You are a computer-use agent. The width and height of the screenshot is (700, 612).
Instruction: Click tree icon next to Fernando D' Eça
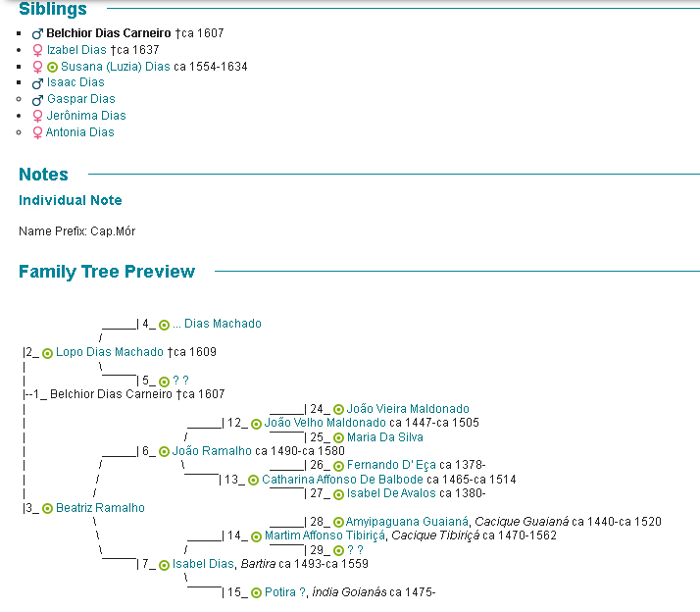pyautogui.click(x=338, y=466)
